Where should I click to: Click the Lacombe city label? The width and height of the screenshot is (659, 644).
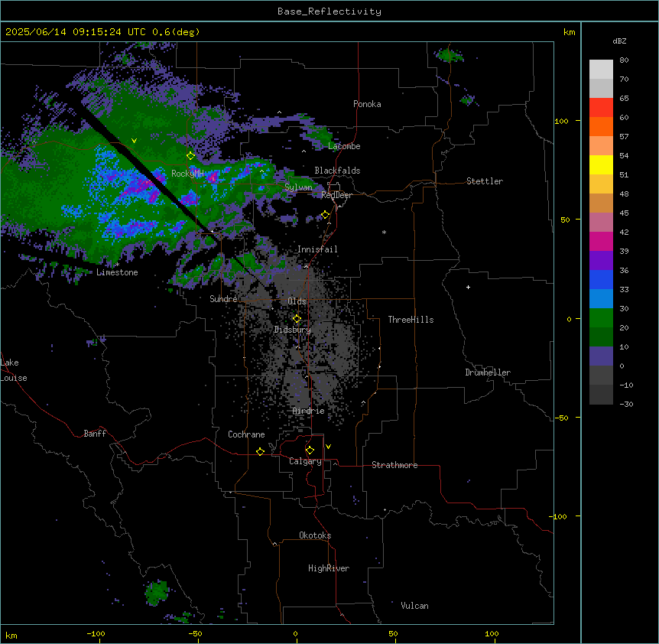[x=344, y=146]
